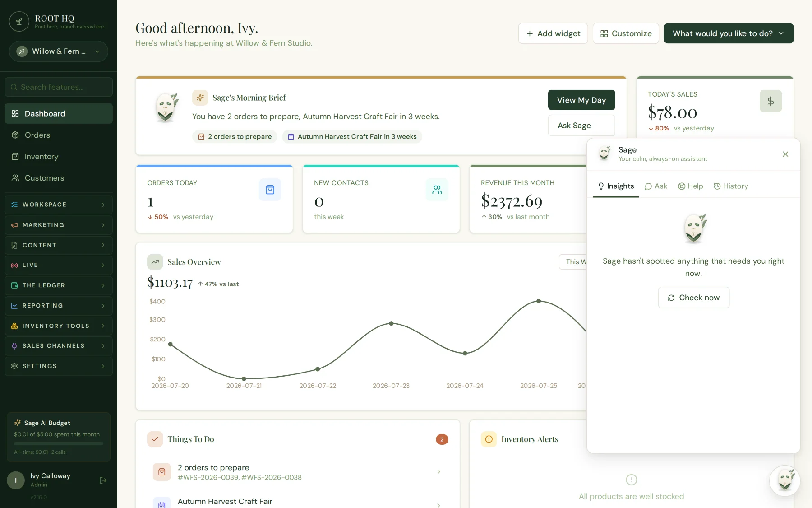Click the Today's Sales dollar icon
This screenshot has height=508, width=812.
pyautogui.click(x=770, y=101)
